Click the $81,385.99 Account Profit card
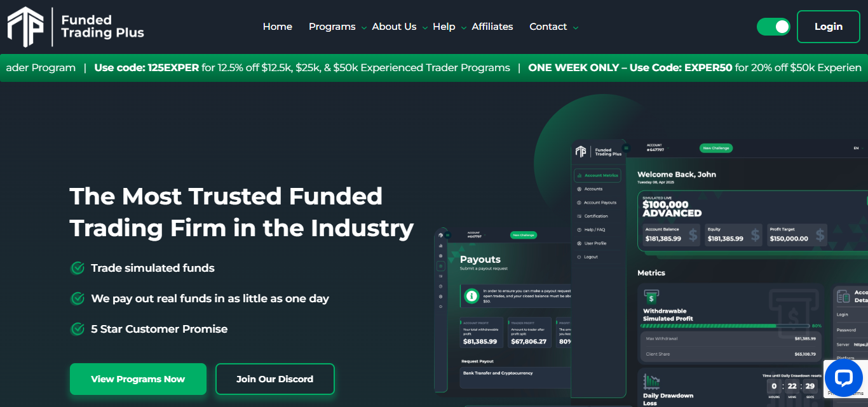Viewport: 868px width, 407px height. click(x=480, y=333)
